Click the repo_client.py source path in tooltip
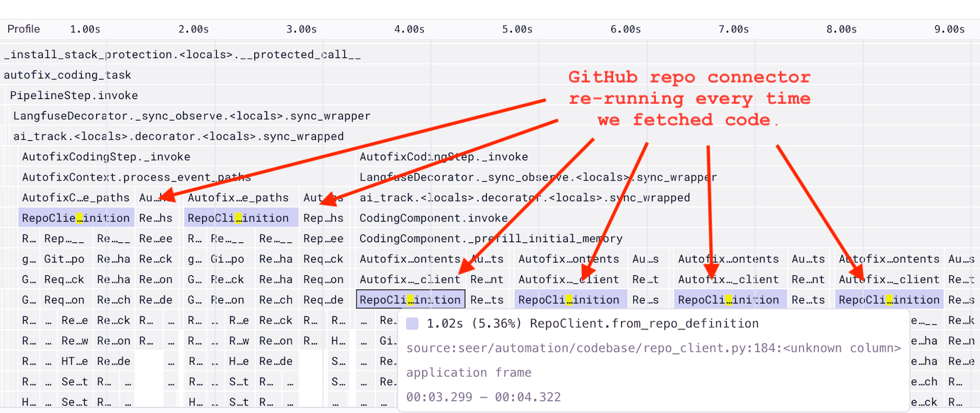Image resolution: width=980 pixels, height=413 pixels. pyautogui.click(x=653, y=348)
